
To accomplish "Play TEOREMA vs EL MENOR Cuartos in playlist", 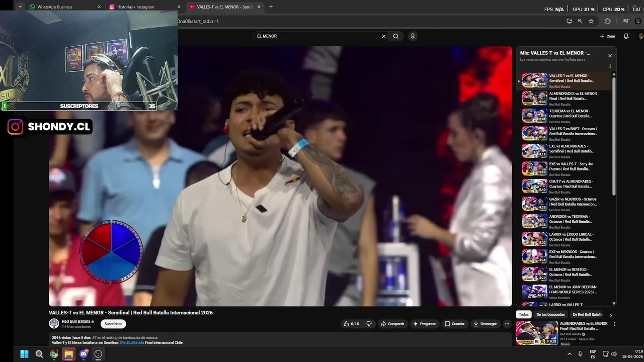I will click(564, 116).
